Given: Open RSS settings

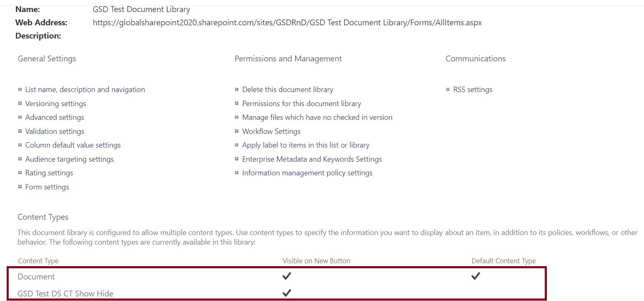Looking at the screenshot, I should pos(473,90).
